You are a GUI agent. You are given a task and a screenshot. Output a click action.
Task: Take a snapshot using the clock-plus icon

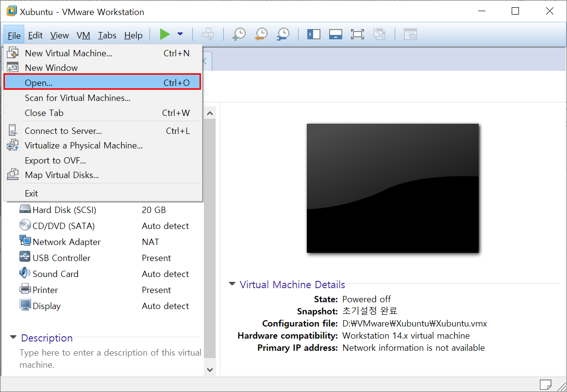click(239, 34)
